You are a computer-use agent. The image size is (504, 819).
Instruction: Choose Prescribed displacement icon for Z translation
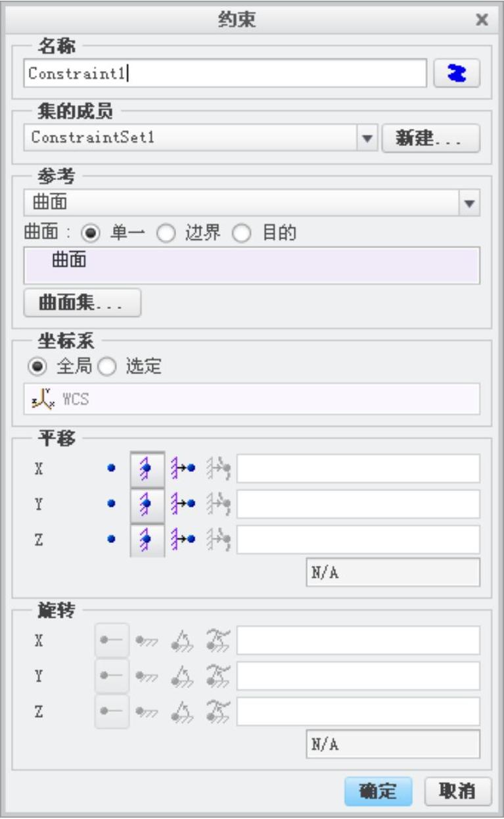[183, 540]
